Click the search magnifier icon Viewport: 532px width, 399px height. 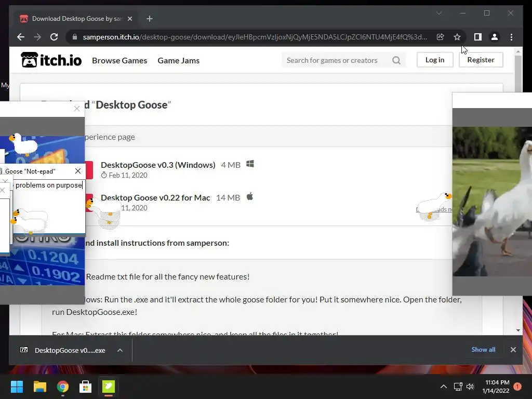click(396, 60)
